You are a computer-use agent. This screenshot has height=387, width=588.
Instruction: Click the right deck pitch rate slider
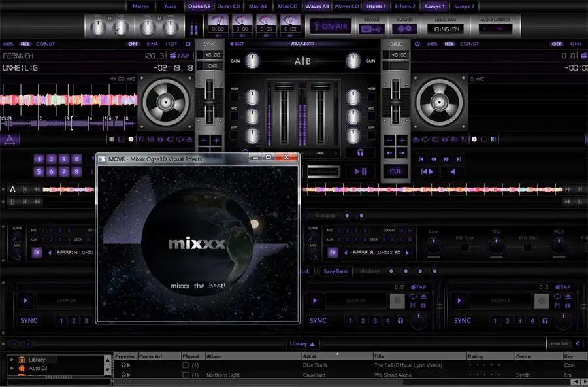click(396, 101)
